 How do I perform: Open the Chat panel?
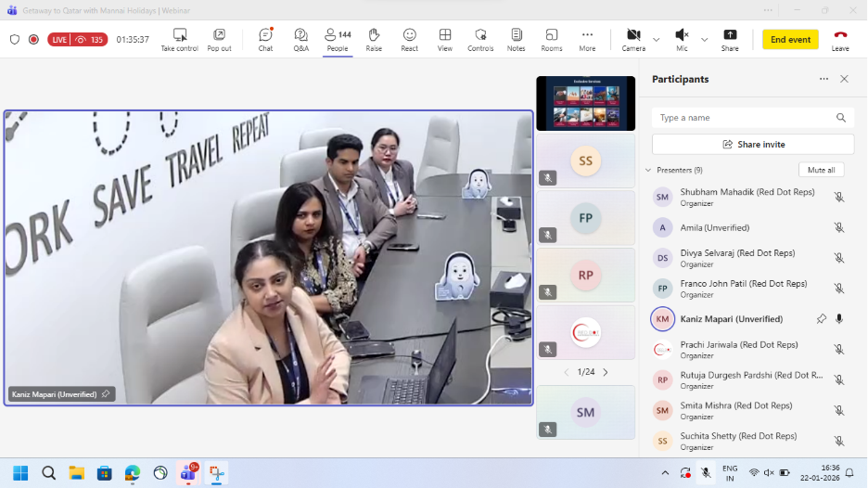click(x=265, y=39)
